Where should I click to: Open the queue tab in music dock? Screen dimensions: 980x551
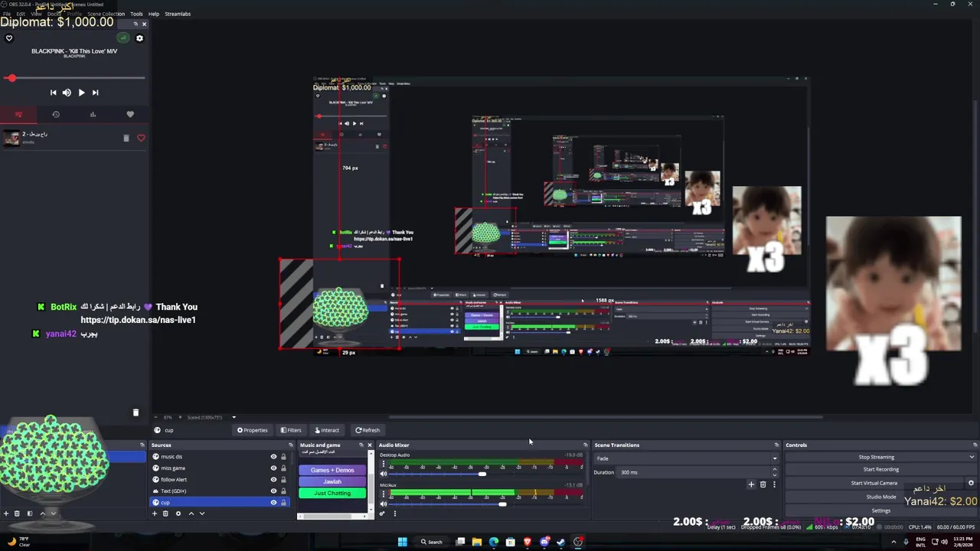click(18, 115)
